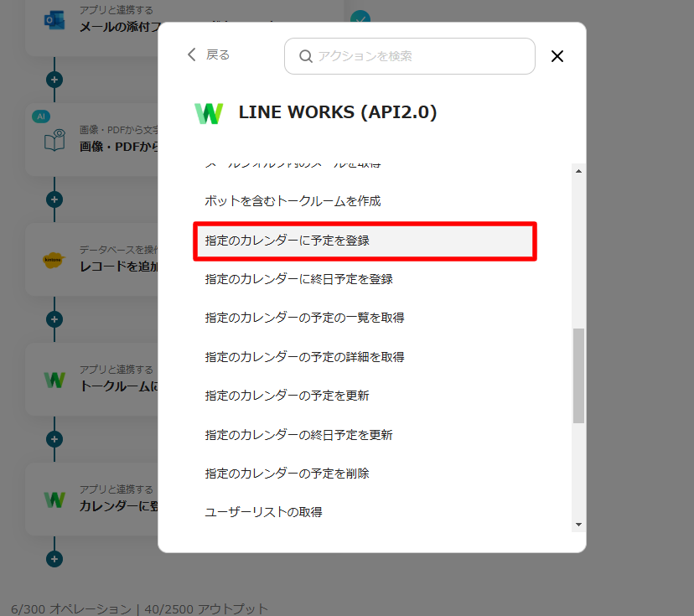
Task: Click plus button below the Outlook mail step
Action: coord(54,80)
